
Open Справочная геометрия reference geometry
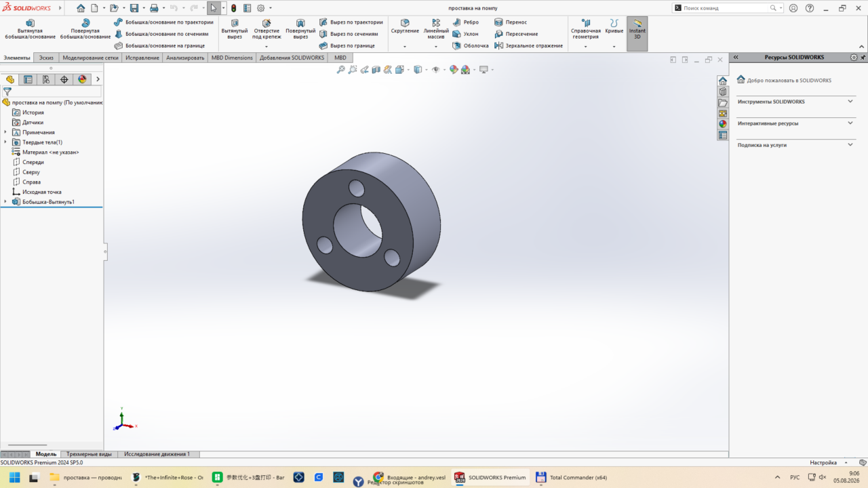[x=586, y=29]
